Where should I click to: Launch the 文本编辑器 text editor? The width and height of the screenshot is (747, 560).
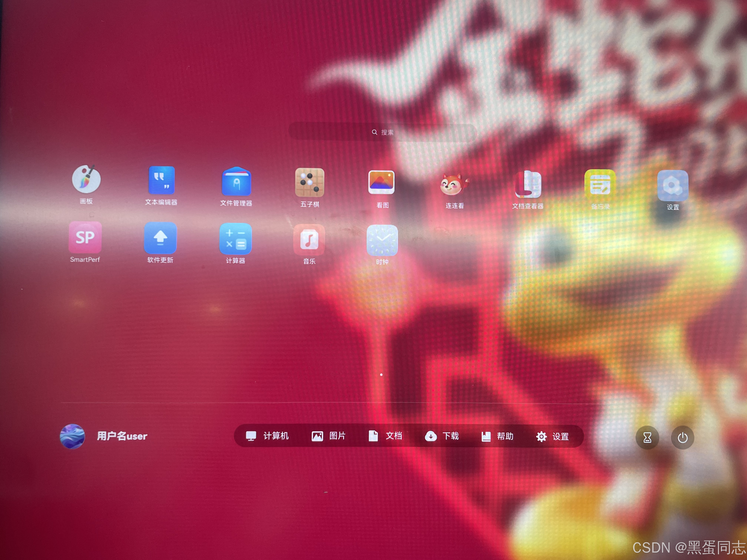click(161, 181)
